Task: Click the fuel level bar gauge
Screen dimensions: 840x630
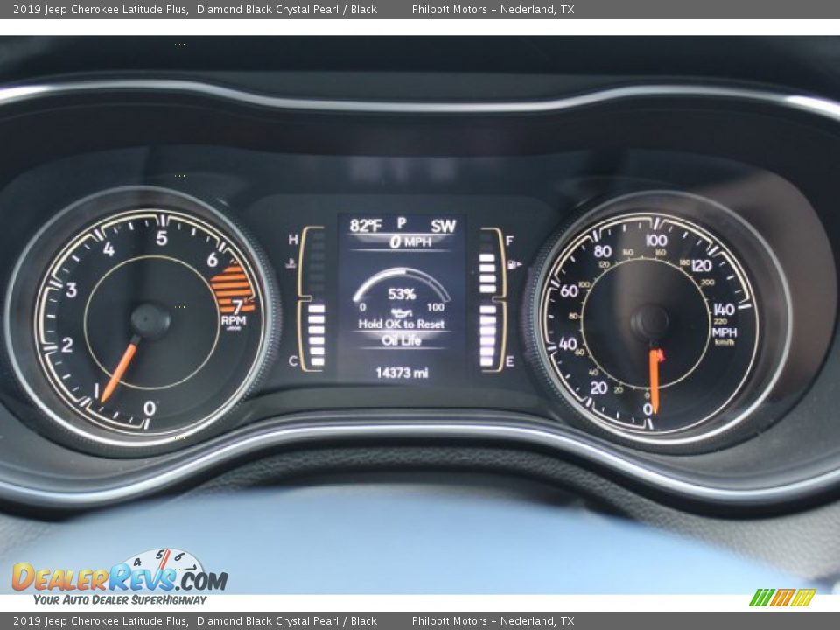Action: click(x=488, y=299)
